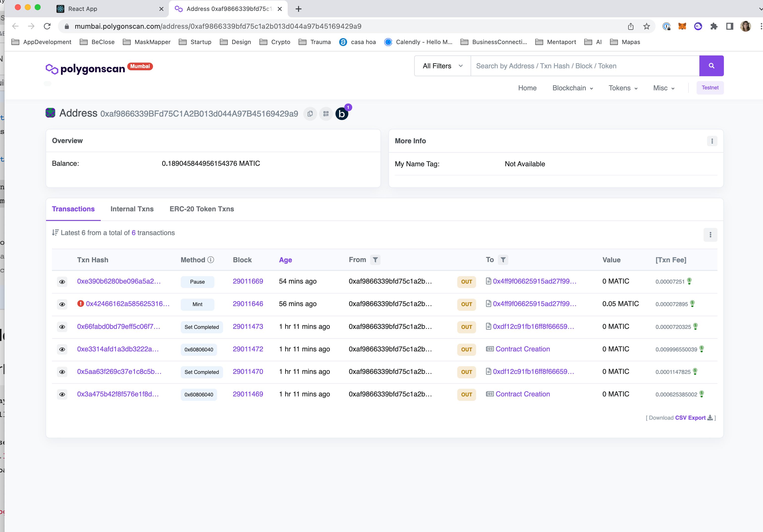
Task: Toggle visibility eye icon on Mint transaction
Action: coord(62,304)
